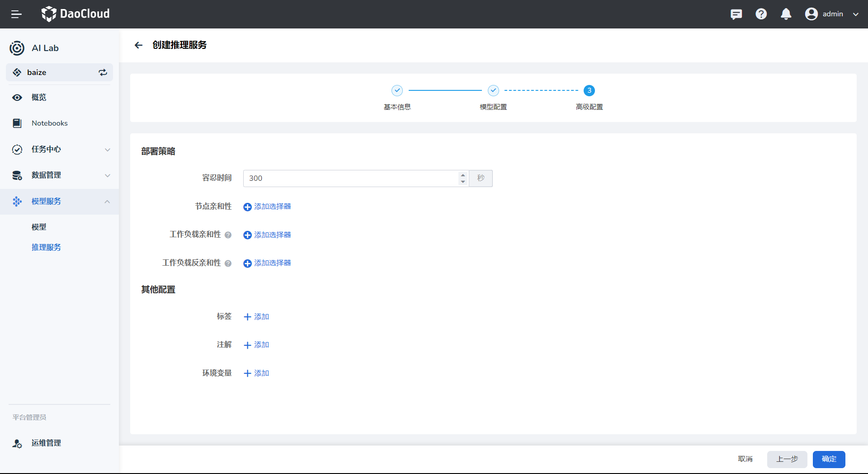Open the admin user dropdown

(832, 14)
